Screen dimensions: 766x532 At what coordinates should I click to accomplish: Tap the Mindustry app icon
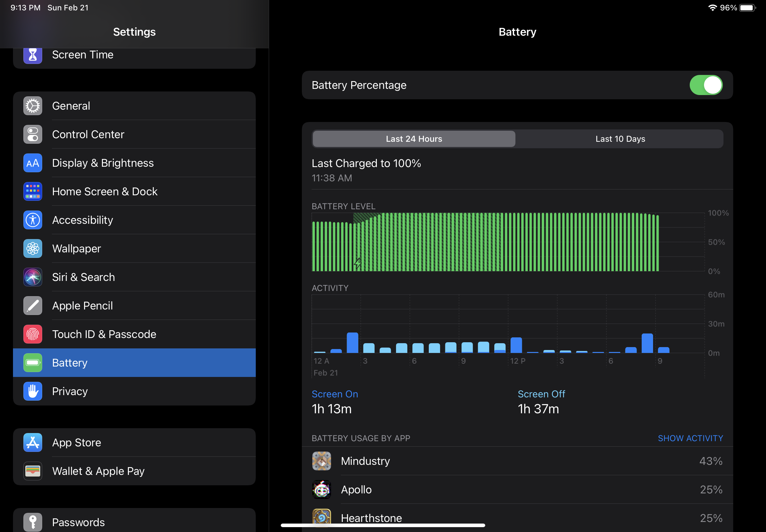pyautogui.click(x=321, y=461)
